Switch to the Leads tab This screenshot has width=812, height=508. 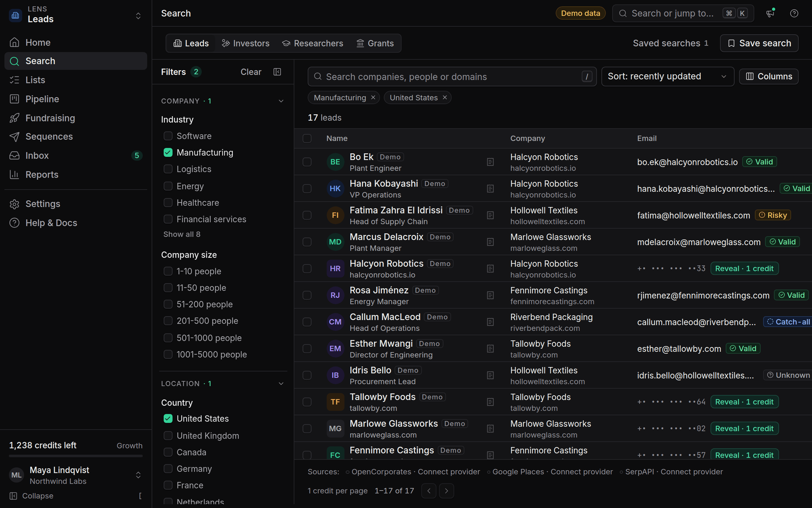191,43
